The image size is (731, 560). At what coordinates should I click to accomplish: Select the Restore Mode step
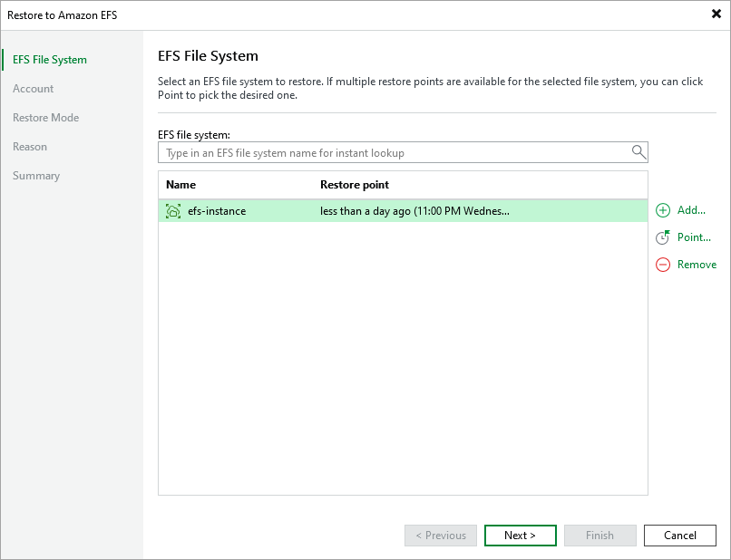tap(45, 118)
